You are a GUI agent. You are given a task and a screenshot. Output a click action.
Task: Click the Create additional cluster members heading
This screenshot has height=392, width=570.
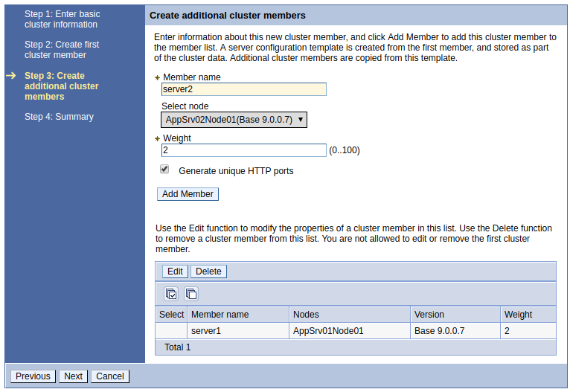coord(228,16)
